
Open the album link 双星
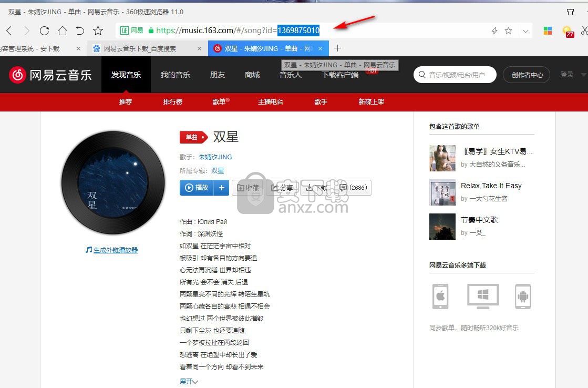pyautogui.click(x=218, y=171)
